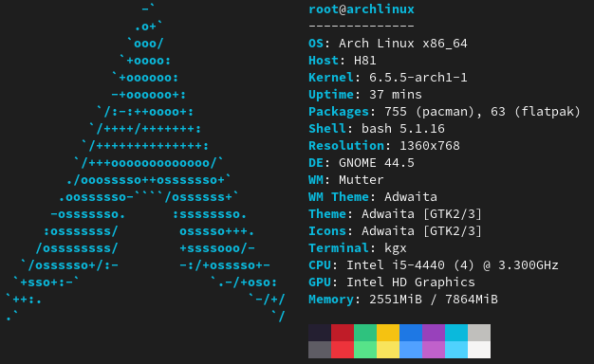The image size is (594, 364).
Task: Click the CPU Intel i5-4440 line
Action: (x=434, y=265)
